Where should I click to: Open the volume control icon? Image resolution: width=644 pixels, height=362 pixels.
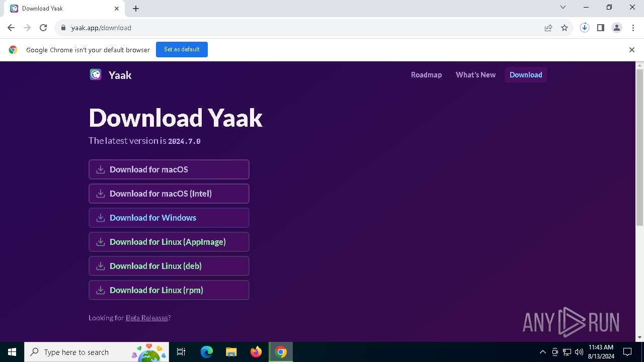pos(579,352)
